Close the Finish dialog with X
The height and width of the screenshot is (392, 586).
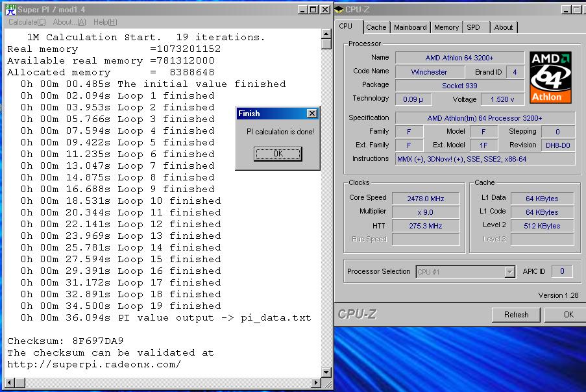311,113
